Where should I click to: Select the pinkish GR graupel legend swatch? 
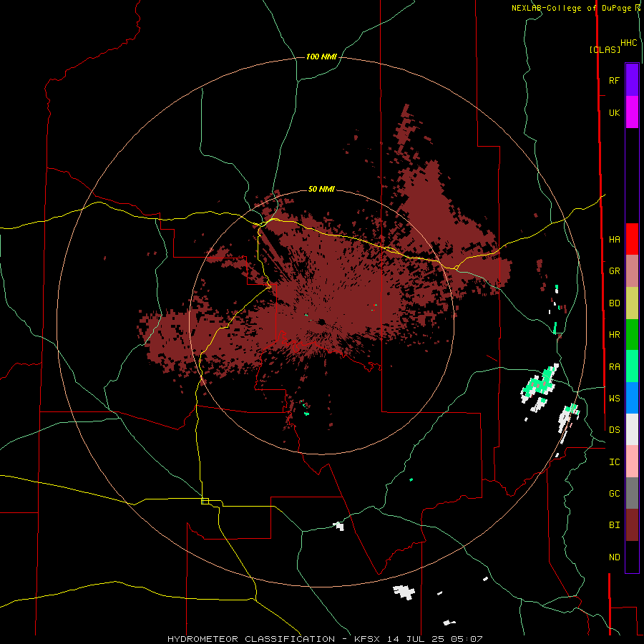pos(632,271)
